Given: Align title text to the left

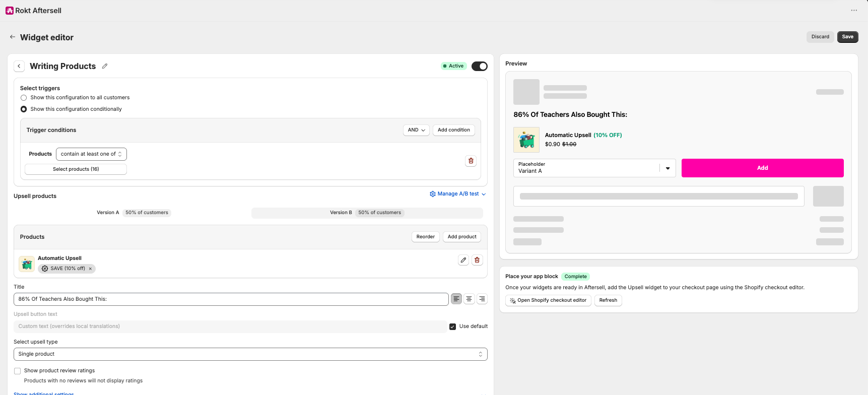Looking at the screenshot, I should pos(456,299).
